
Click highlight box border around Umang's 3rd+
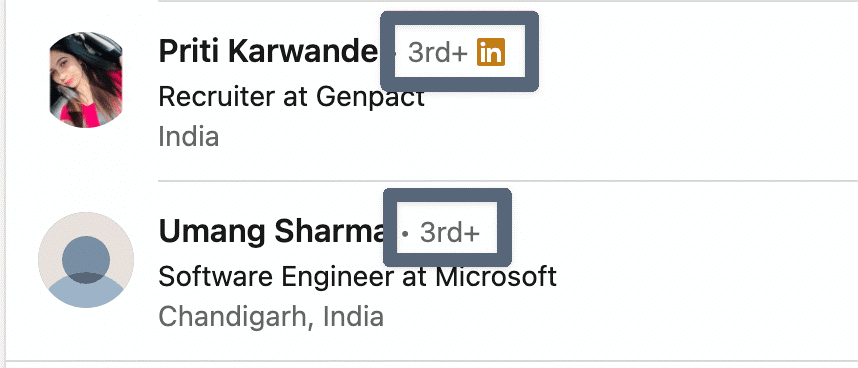447,195
